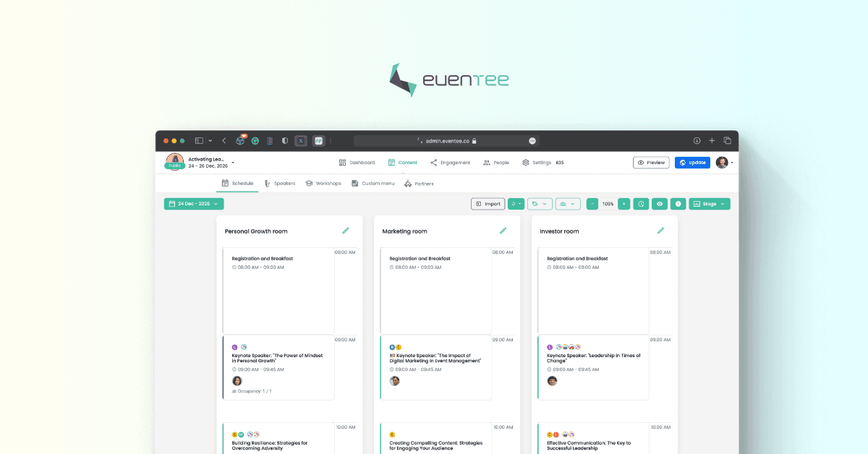Viewport: 868px width, 454px height.
Task: Edit Investor room with pencil icon
Action: [660, 231]
